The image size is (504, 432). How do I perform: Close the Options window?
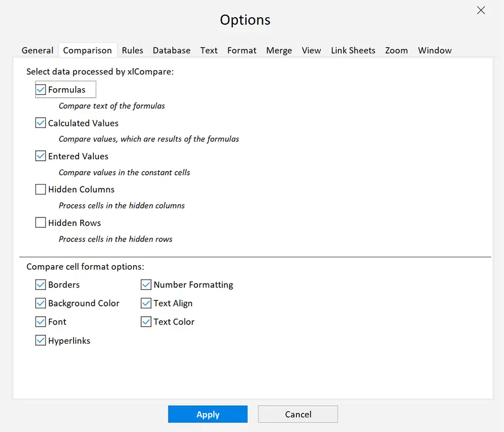(480, 10)
